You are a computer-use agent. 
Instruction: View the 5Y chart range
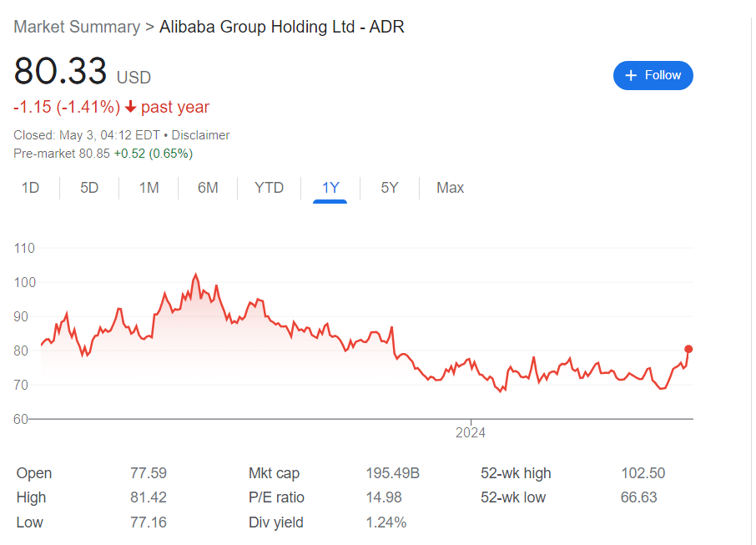[390, 188]
